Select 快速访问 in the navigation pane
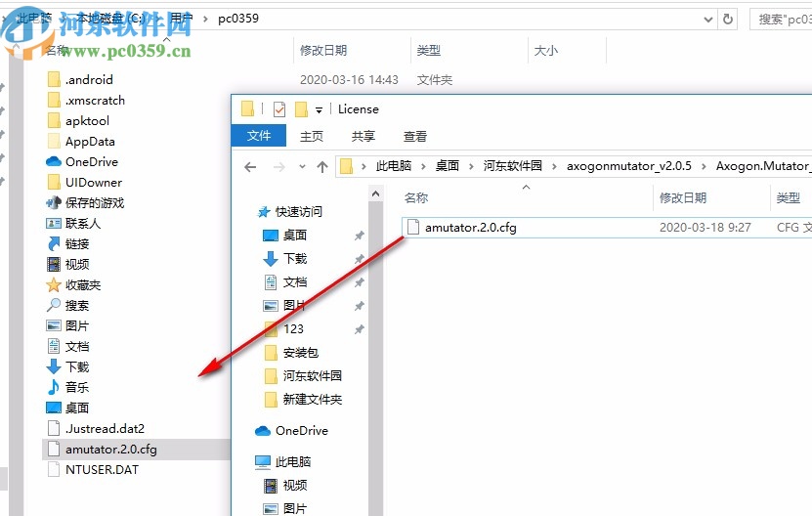812x516 pixels. [298, 211]
